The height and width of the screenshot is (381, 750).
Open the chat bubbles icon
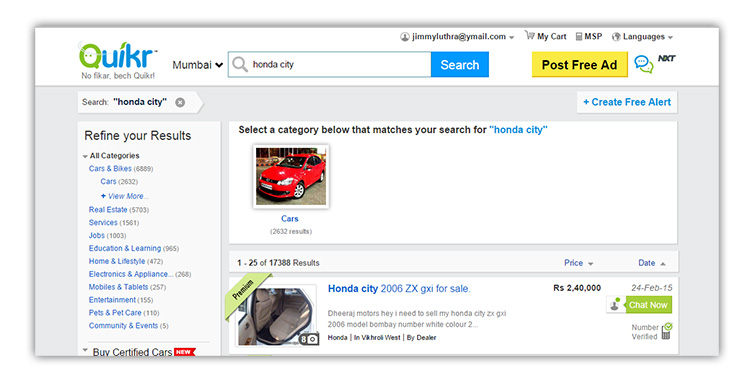[643, 64]
